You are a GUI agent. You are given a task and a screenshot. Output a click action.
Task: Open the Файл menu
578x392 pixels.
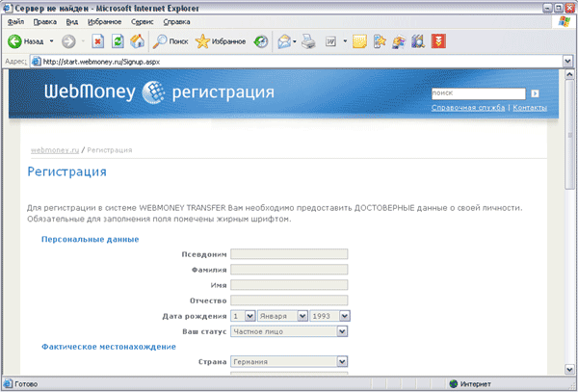click(x=15, y=22)
